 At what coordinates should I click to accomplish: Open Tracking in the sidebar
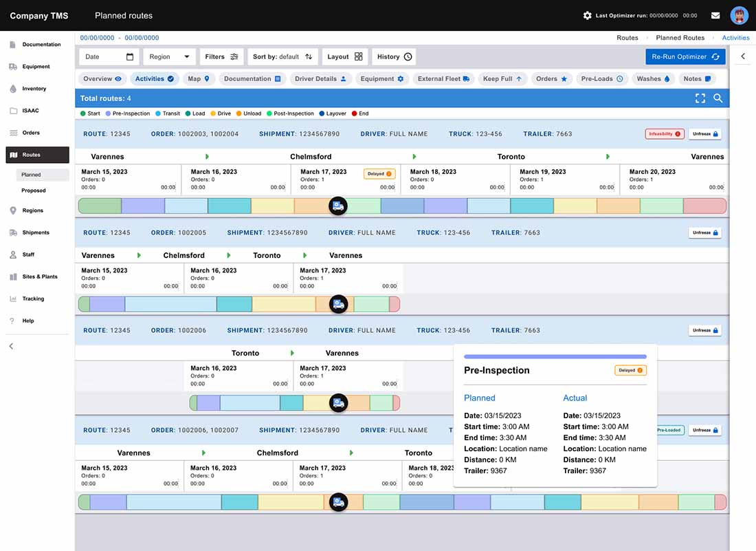point(33,299)
